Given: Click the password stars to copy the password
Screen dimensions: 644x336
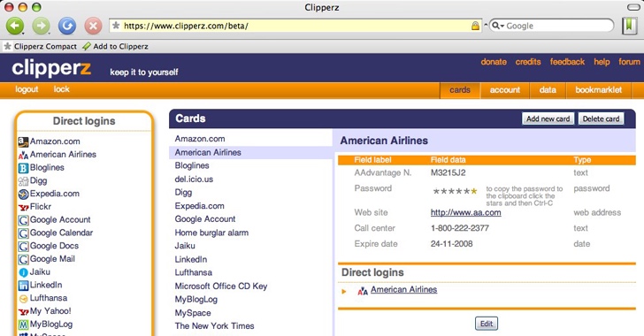Looking at the screenshot, I should (x=455, y=191).
